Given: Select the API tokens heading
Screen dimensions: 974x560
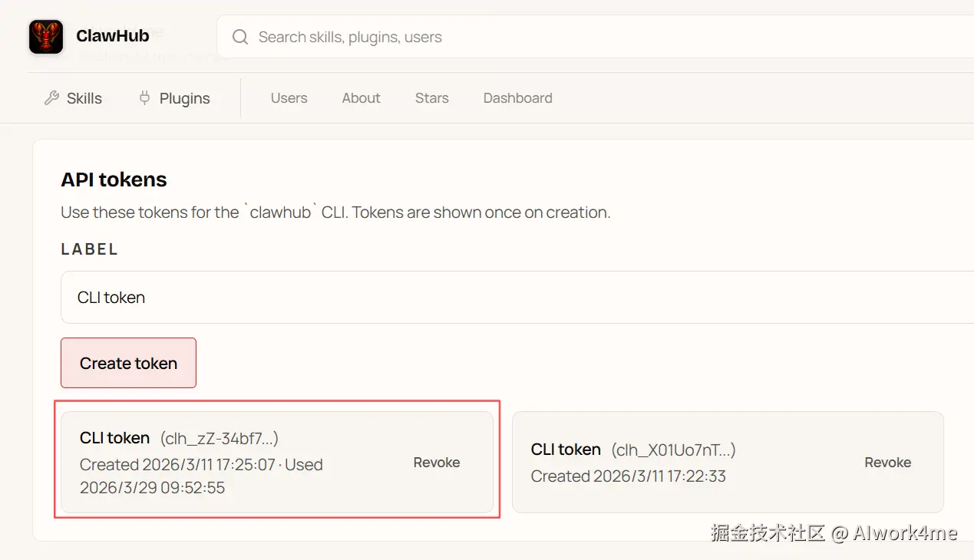Looking at the screenshot, I should pos(114,180).
